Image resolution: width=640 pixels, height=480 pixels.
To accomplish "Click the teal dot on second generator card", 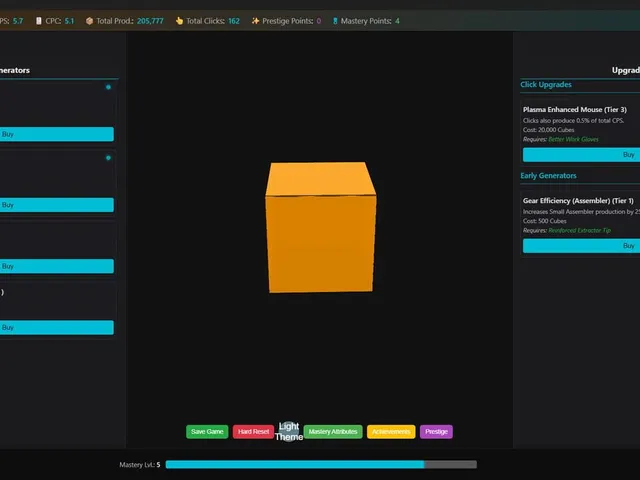I will tap(108, 158).
